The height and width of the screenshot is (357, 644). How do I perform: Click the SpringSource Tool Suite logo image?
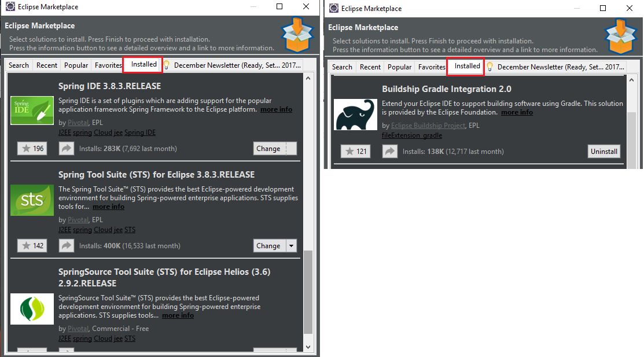[x=32, y=309]
